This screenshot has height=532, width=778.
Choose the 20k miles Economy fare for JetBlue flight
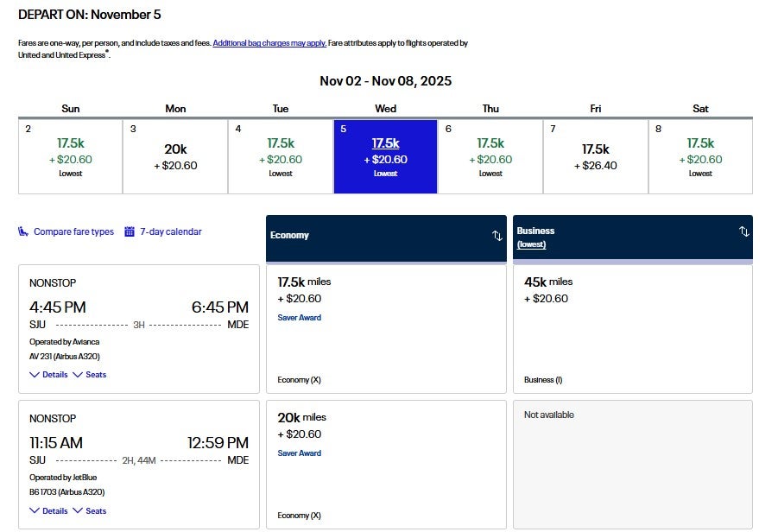point(386,465)
